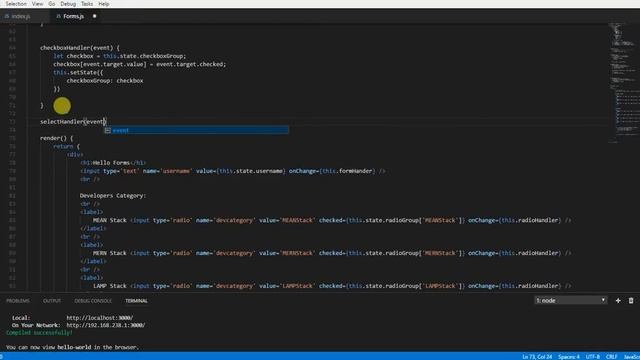The height and width of the screenshot is (360, 640).
Task: Add a new terminal with plus icon
Action: (618, 300)
